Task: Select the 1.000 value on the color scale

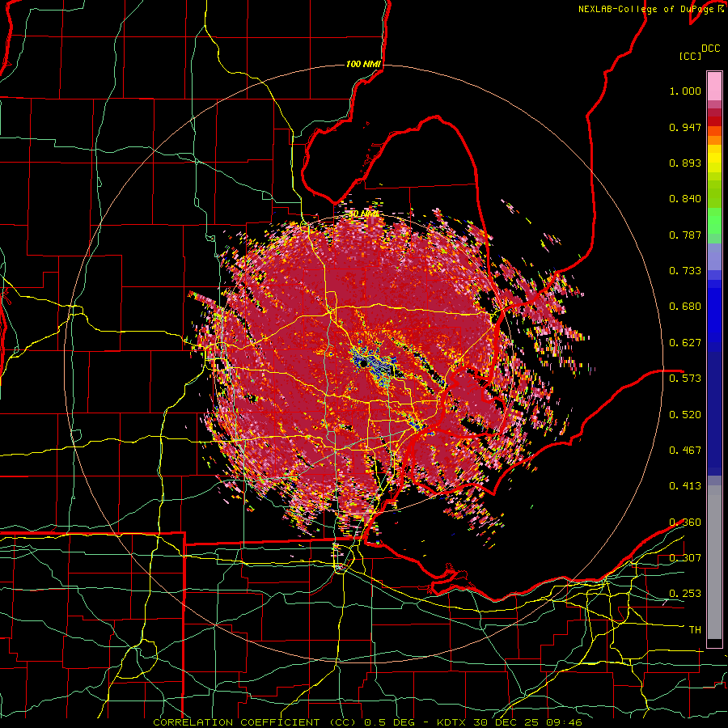Action: 685,91
